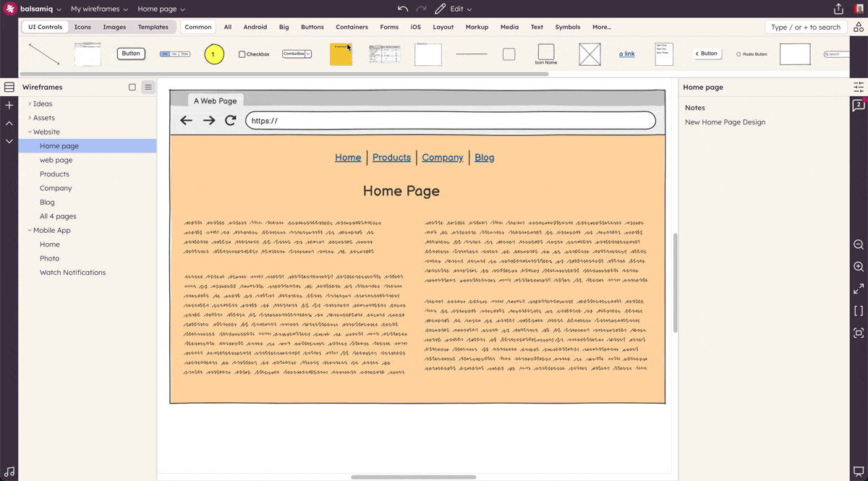Image resolution: width=868 pixels, height=481 pixels.
Task: Toggle the inspector sliders icon
Action: (859, 87)
